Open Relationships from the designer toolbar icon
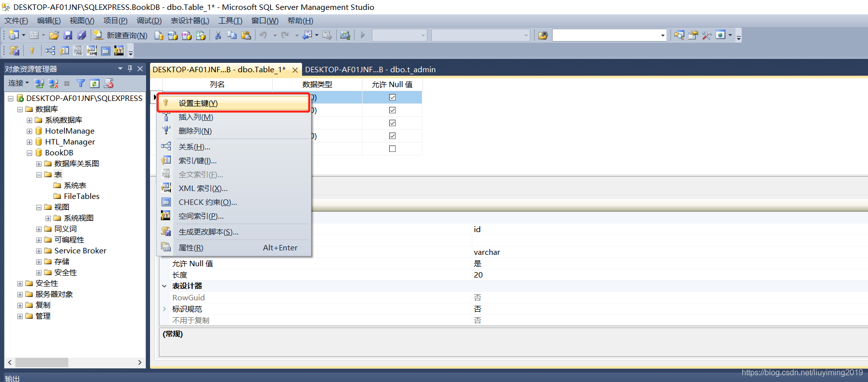 click(50, 50)
